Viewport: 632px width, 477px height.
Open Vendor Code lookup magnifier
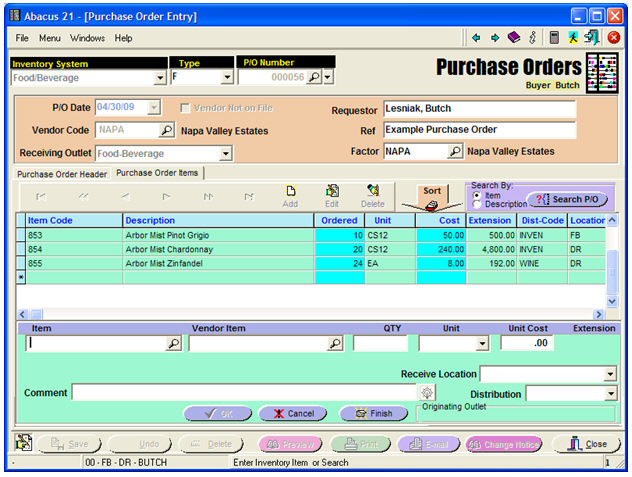[x=167, y=130]
